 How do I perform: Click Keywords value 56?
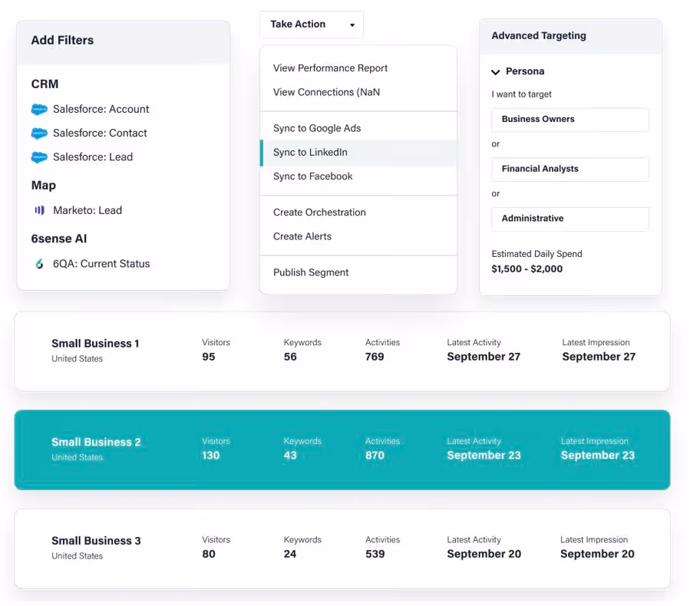click(290, 357)
